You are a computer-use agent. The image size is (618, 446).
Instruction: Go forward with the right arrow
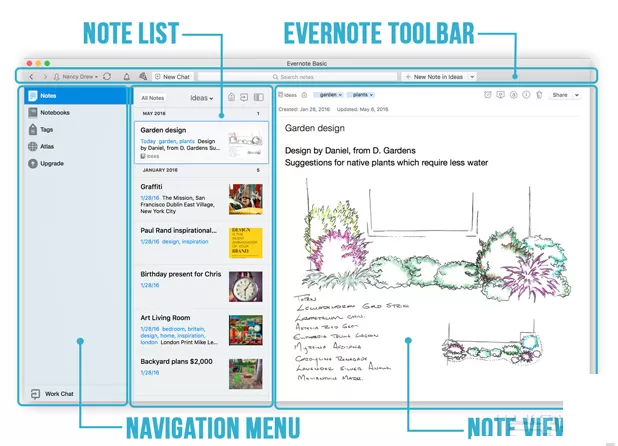(x=45, y=77)
